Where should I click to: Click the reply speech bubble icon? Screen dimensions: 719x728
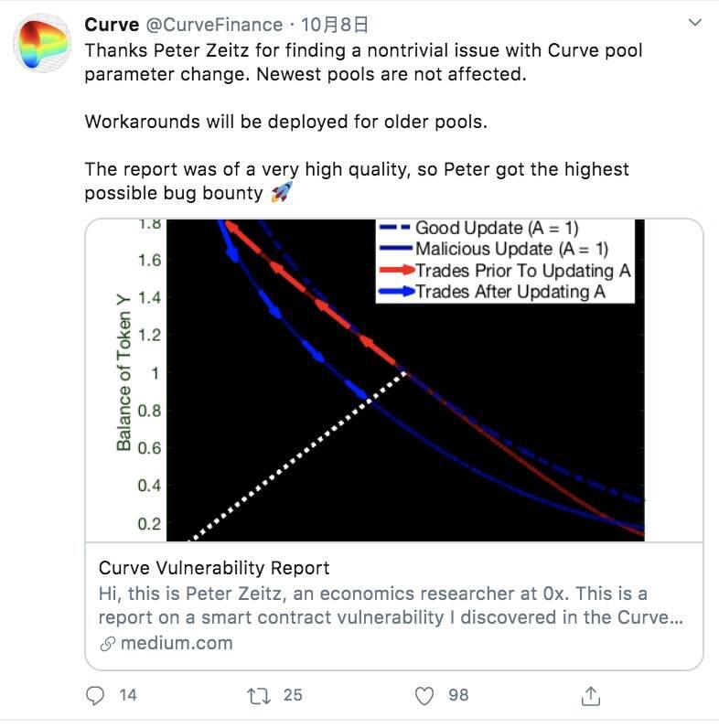[x=96, y=696]
